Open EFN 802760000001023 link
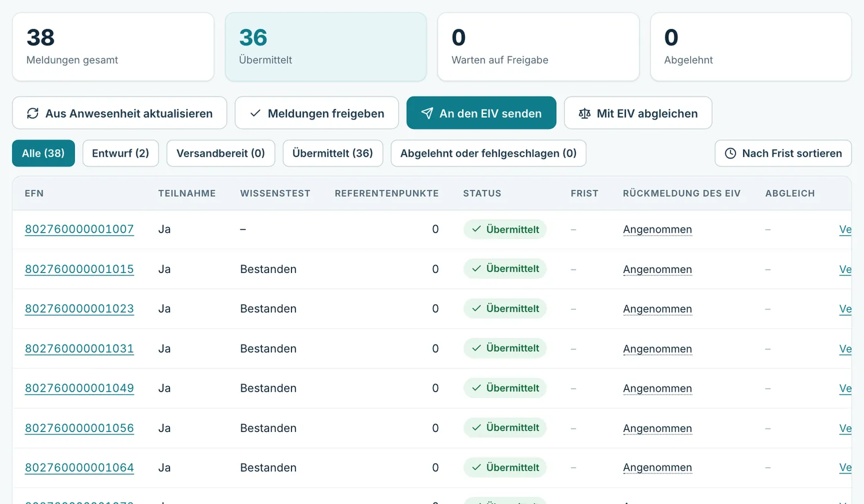This screenshot has width=864, height=504. point(79,309)
